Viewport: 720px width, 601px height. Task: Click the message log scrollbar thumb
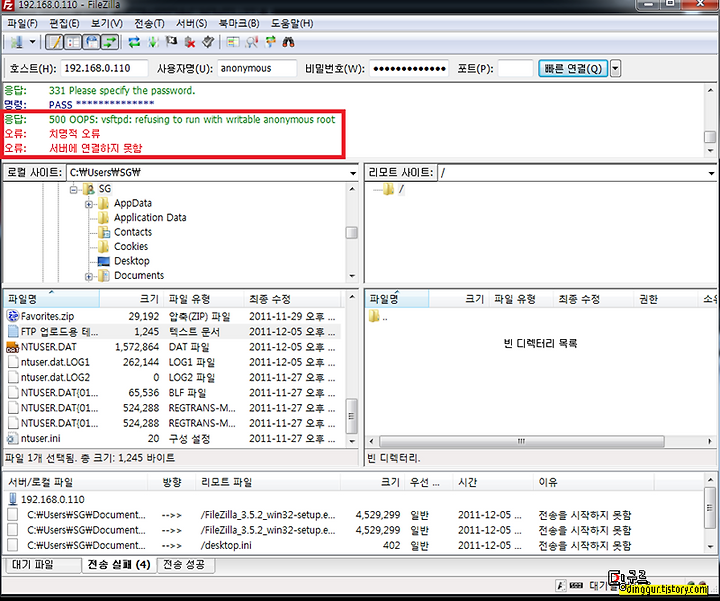710,137
